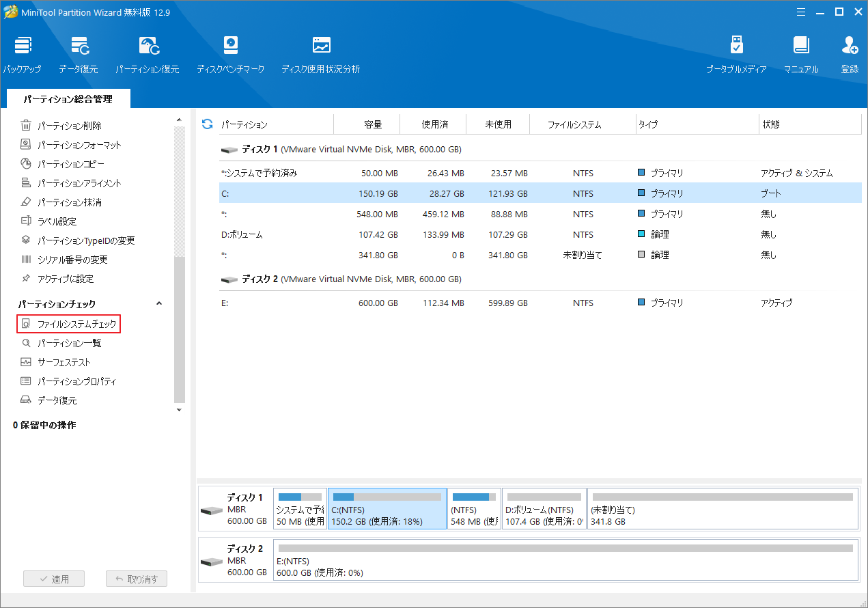The height and width of the screenshot is (608, 868).
Task: Open パーティション一覧
Action: 61,343
